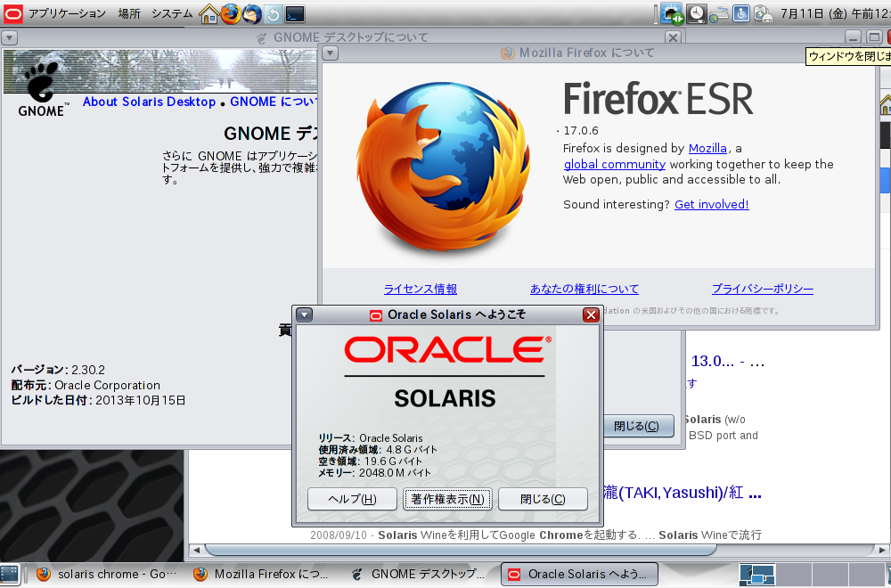Screen dimensions: 891x588
Task: Click the Oracle icon in dialog title bar
Action: 376,315
